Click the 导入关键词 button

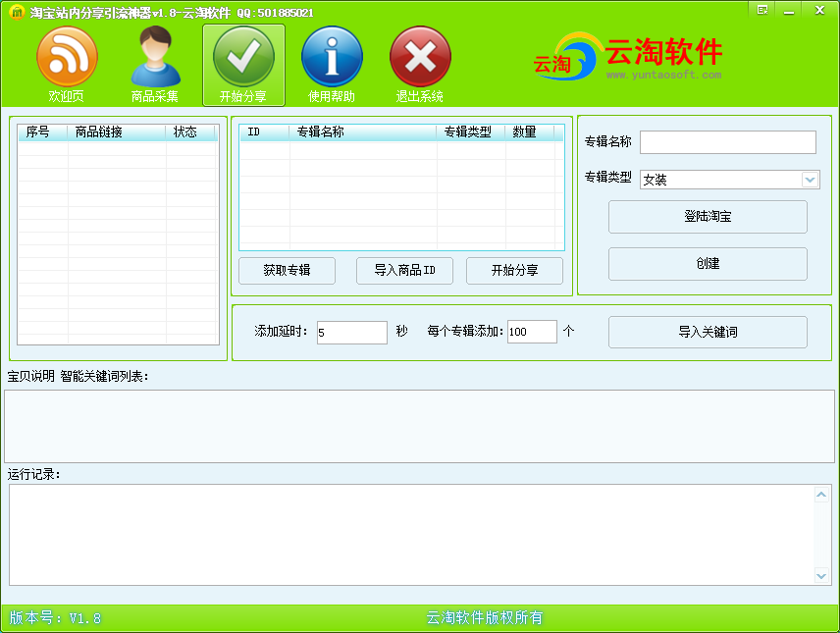(x=708, y=332)
